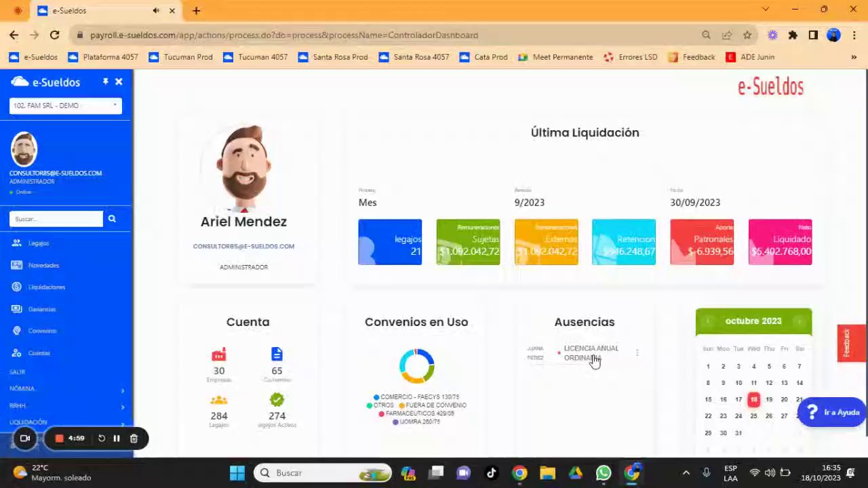The height and width of the screenshot is (488, 868).
Task: Select day 25 in the calendar
Action: 753,416
